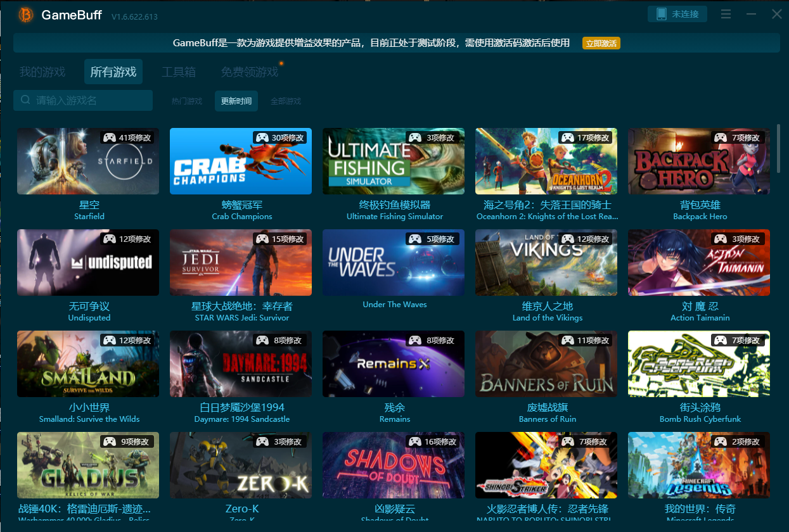Open the Gladius Relics of War cover
The height and width of the screenshot is (532, 789).
point(88,465)
